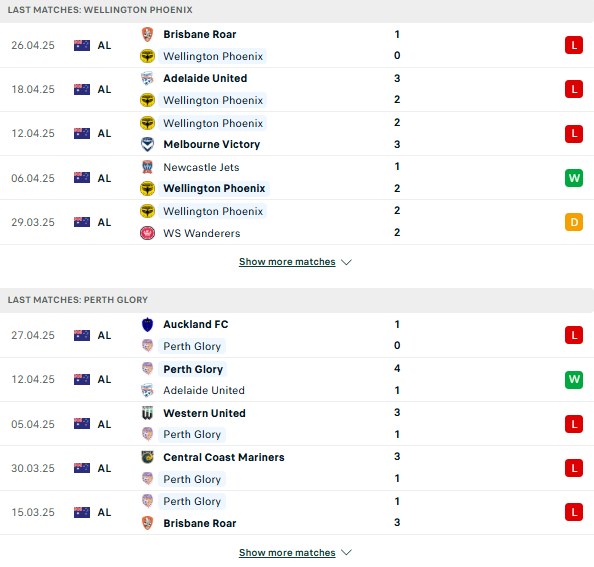Click the W result badge for Perth Glory 12.04.25
Image resolution: width=594 pixels, height=567 pixels.
coord(574,380)
